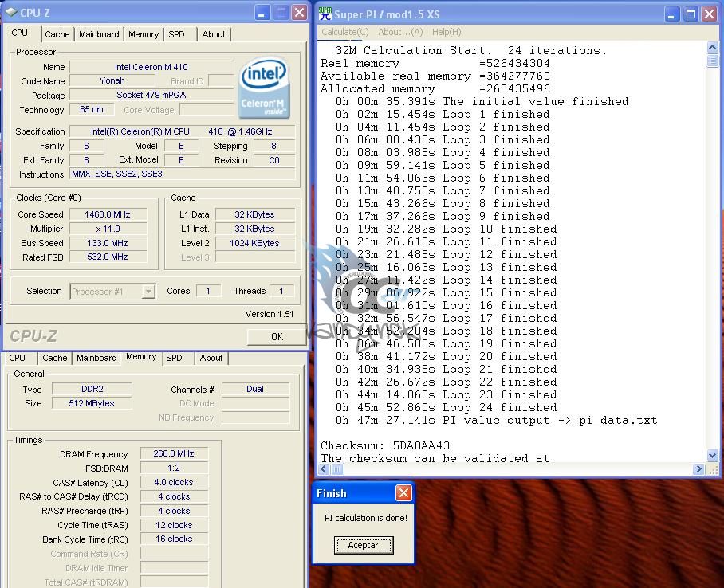Viewport: 724px width, 588px height.
Task: Click the CPU-Z title bar icon
Action: [10, 13]
